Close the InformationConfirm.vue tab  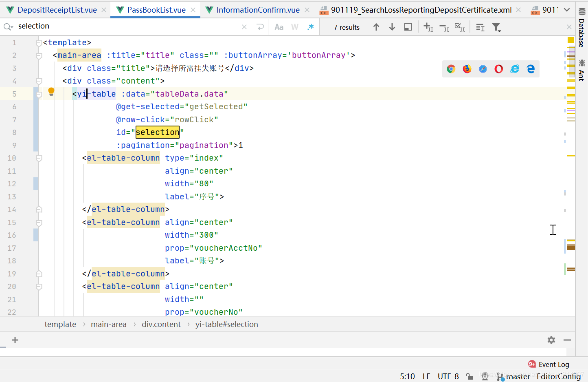point(307,10)
